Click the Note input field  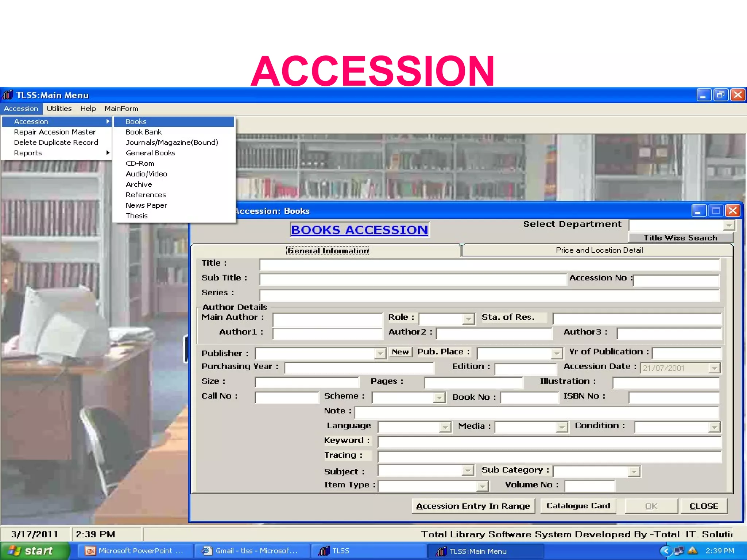(x=537, y=412)
